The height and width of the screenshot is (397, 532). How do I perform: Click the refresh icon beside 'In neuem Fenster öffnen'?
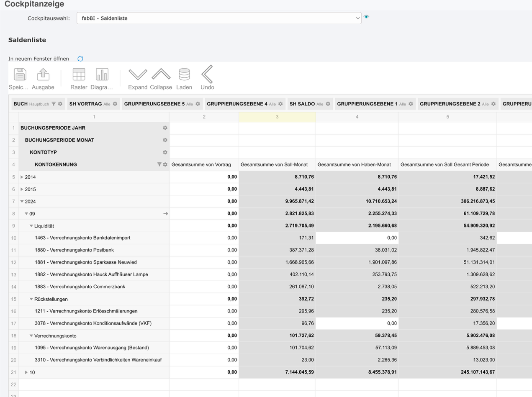(80, 59)
